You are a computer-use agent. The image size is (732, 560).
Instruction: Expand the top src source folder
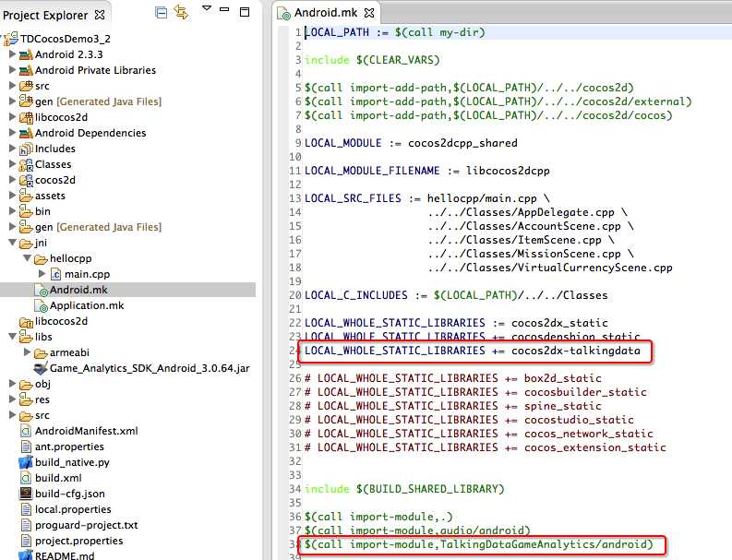[x=13, y=86]
